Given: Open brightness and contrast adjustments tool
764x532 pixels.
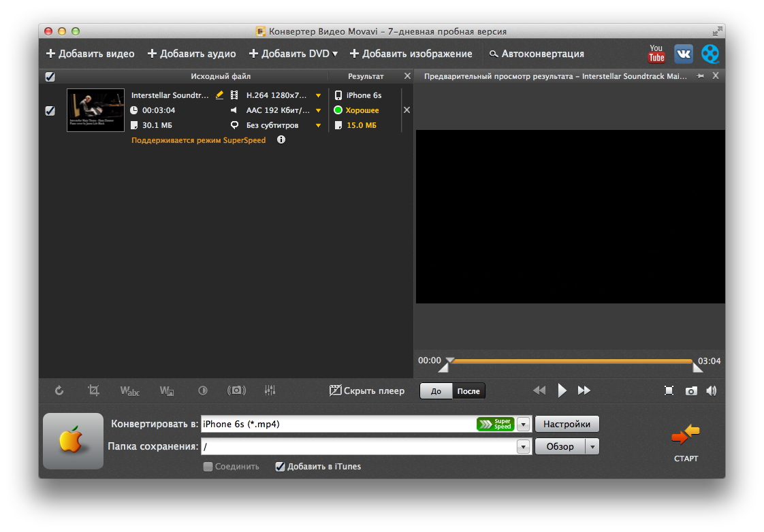Looking at the screenshot, I should point(203,390).
